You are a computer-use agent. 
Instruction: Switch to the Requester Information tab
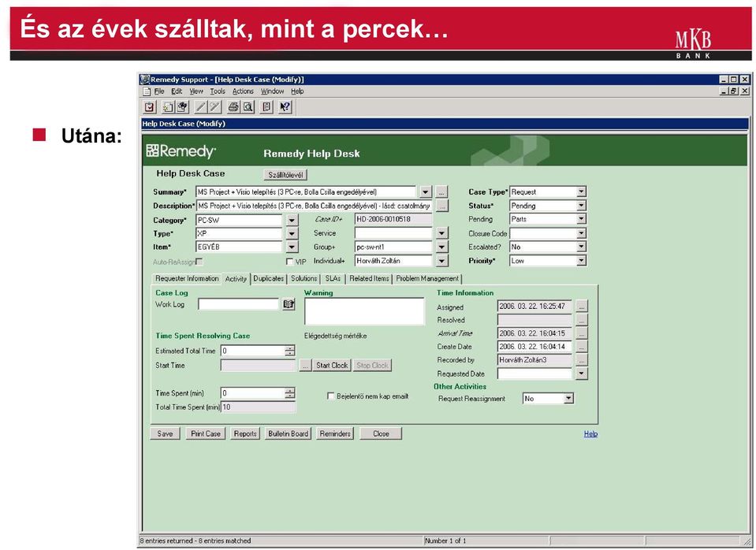pos(187,279)
